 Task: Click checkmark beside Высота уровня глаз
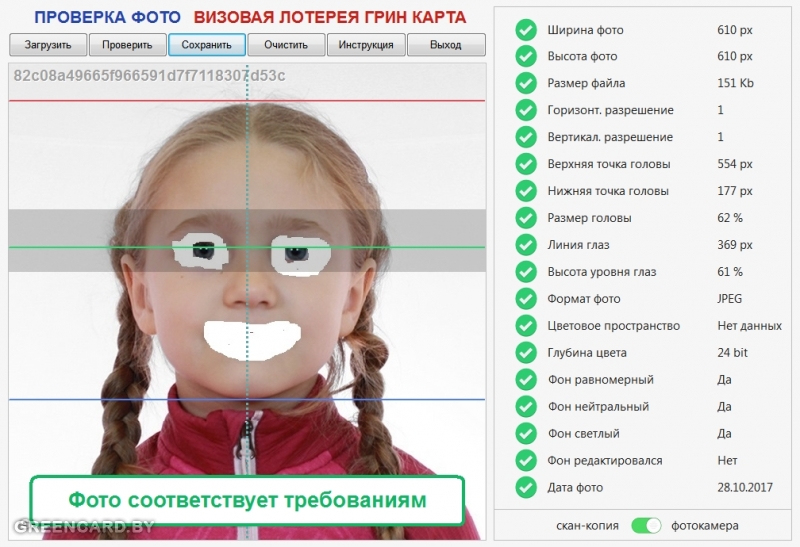tap(526, 272)
